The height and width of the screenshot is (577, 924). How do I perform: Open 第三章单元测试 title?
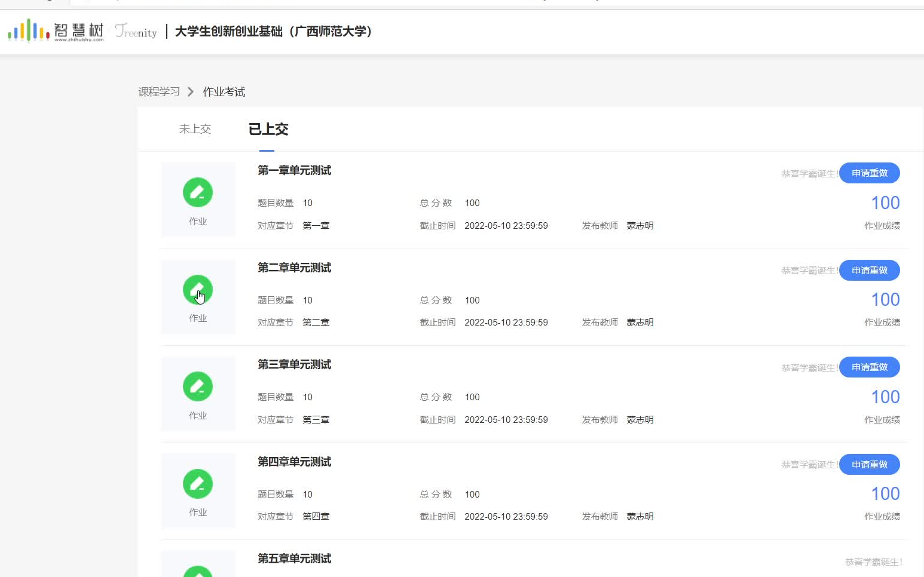(x=294, y=364)
